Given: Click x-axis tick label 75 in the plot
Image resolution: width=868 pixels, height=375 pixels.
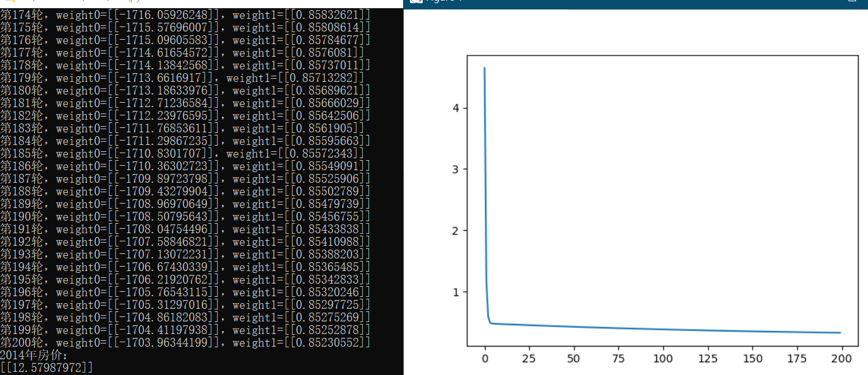Looking at the screenshot, I should 619,359.
